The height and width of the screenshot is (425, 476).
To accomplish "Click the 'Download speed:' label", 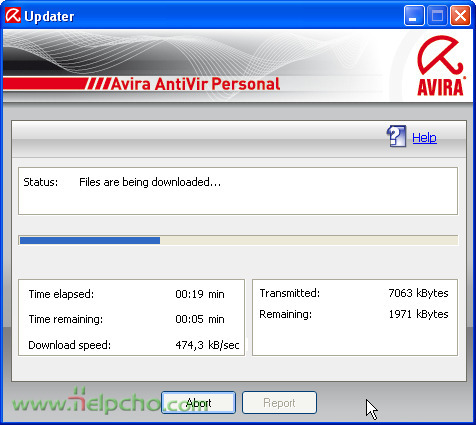I will (70, 345).
